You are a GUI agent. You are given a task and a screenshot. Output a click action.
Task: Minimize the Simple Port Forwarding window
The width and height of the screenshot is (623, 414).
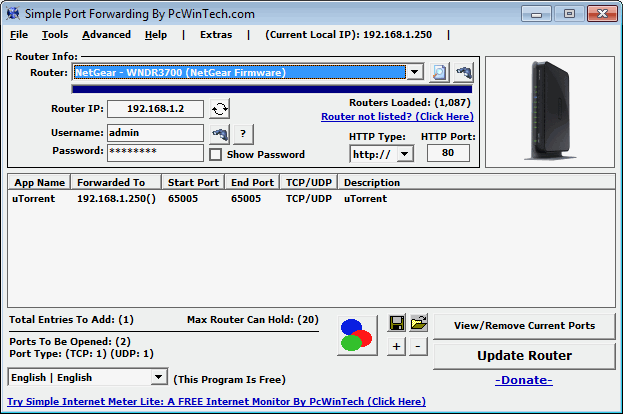point(536,14)
